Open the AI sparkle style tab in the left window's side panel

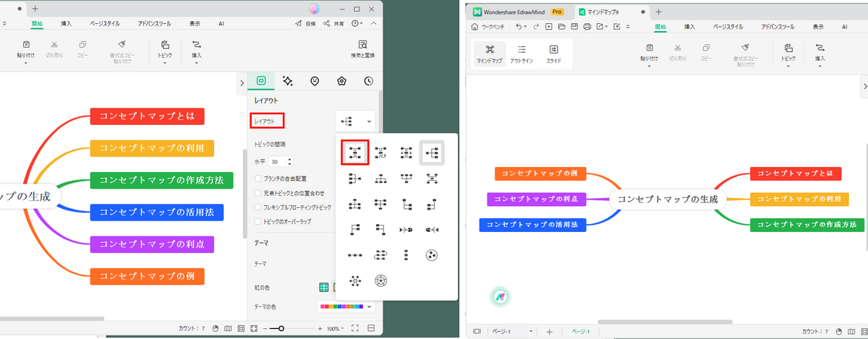tap(288, 81)
